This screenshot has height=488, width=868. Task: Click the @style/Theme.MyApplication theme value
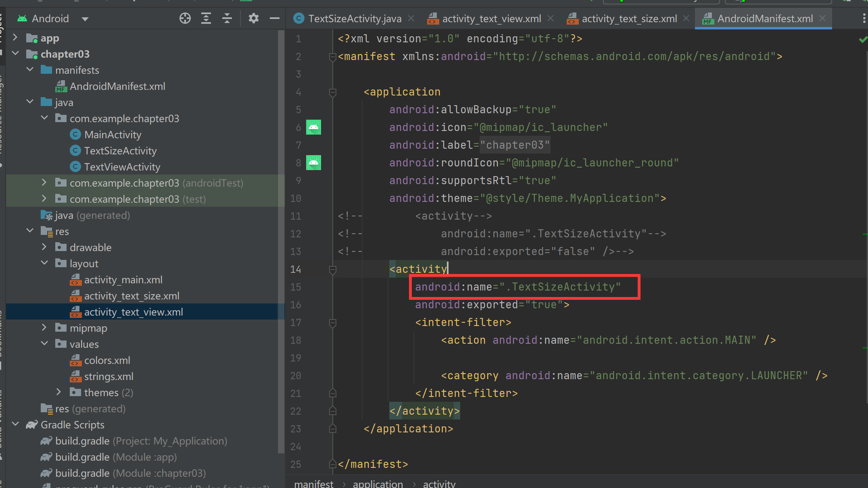click(570, 198)
